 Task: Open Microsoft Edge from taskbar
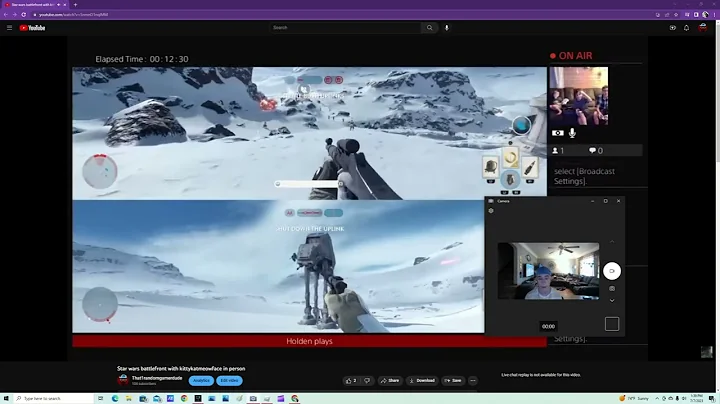pos(115,398)
